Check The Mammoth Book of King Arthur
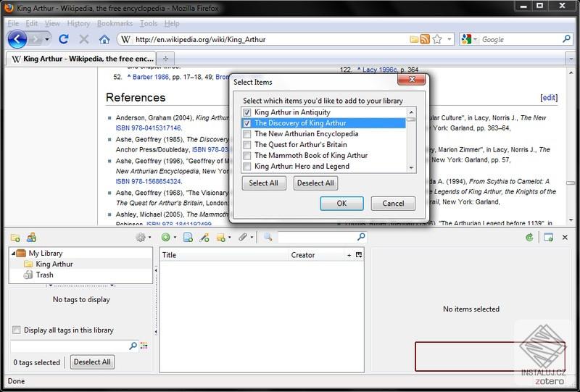This screenshot has height=392, width=580. pos(247,155)
